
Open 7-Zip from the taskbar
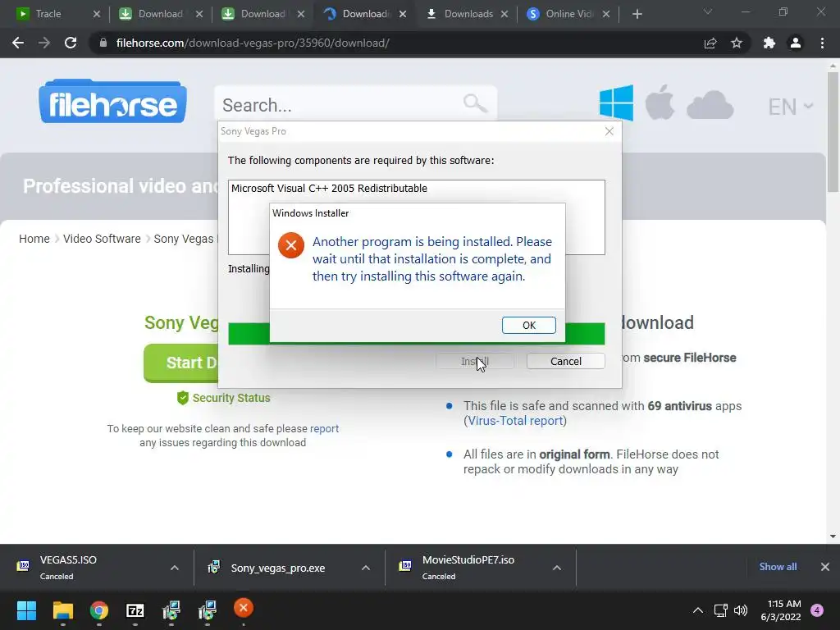coord(135,610)
